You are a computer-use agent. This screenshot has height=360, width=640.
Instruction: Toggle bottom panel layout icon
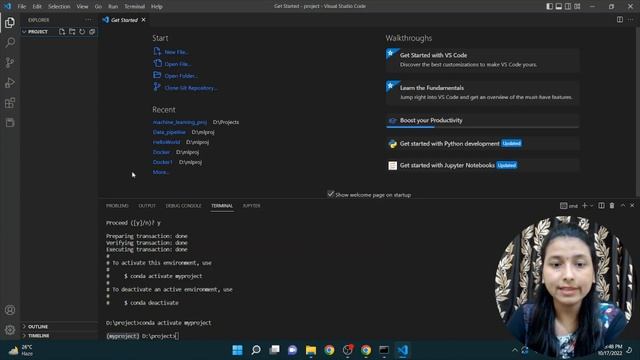[559, 6]
